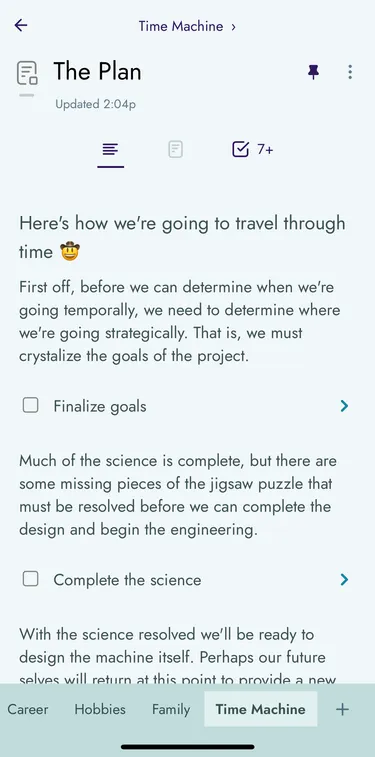375x757 pixels.
Task: Tap the back arrow icon
Action: [21, 25]
